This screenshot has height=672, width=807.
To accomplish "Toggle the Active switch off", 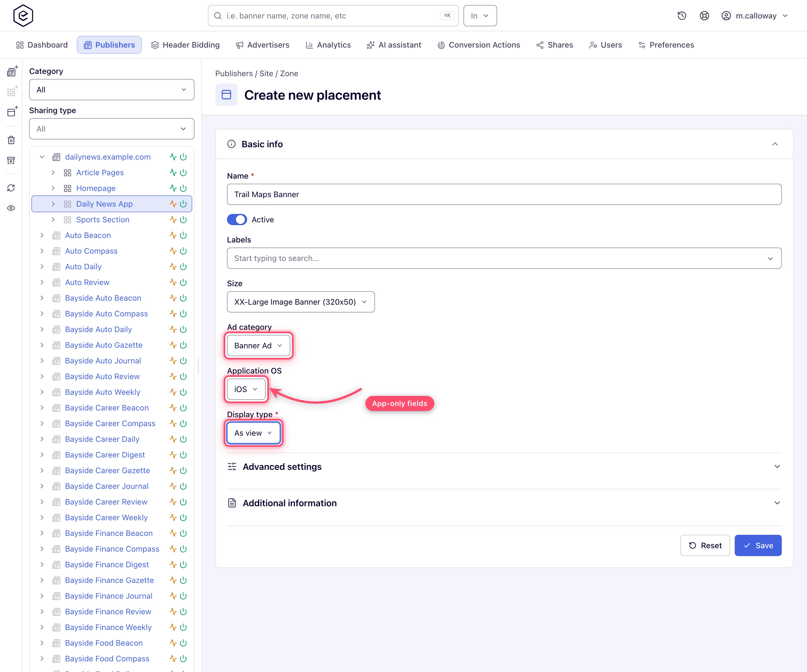I will (x=237, y=220).
